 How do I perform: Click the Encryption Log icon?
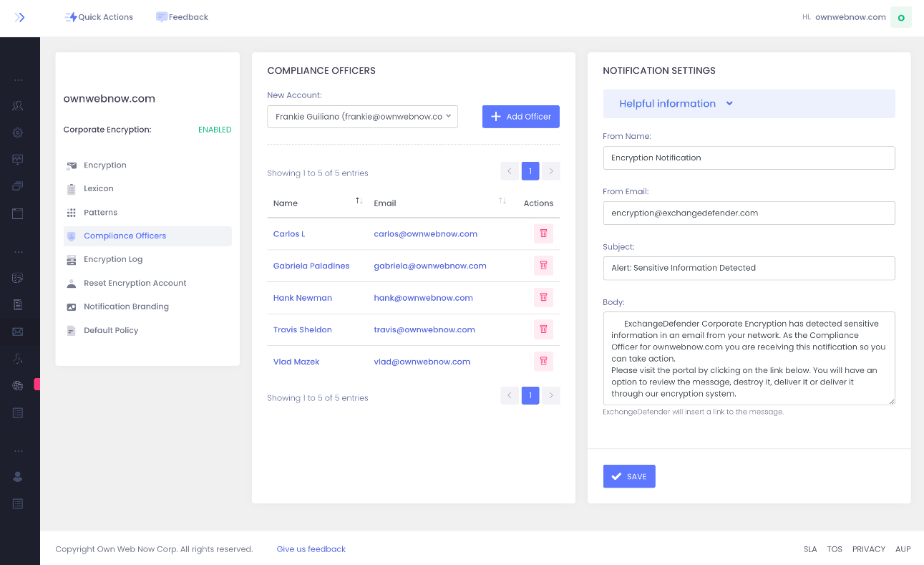click(72, 259)
